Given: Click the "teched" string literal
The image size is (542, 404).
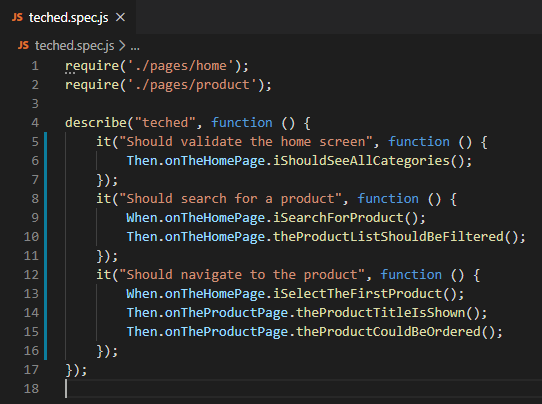Looking at the screenshot, I should [x=165, y=123].
